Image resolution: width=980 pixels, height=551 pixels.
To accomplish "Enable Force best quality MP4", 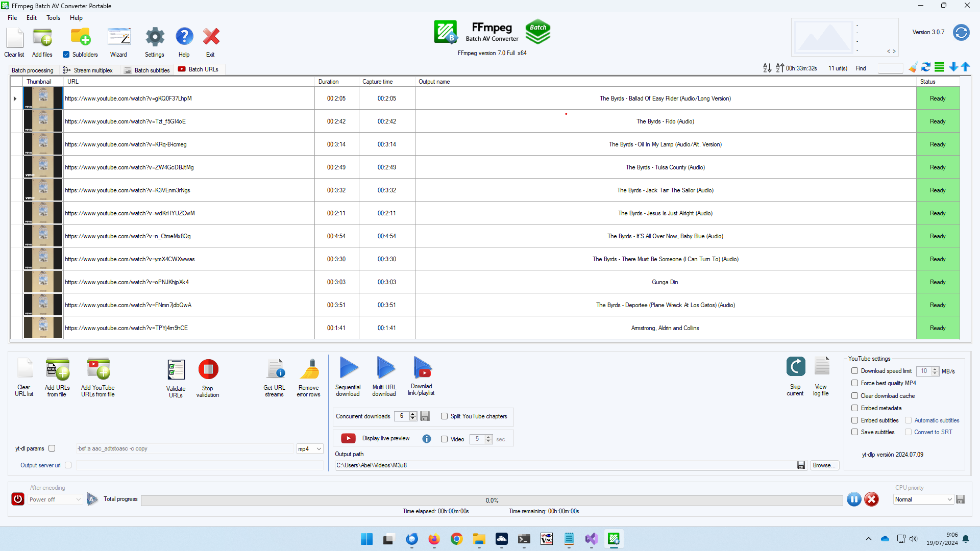I will (x=854, y=383).
